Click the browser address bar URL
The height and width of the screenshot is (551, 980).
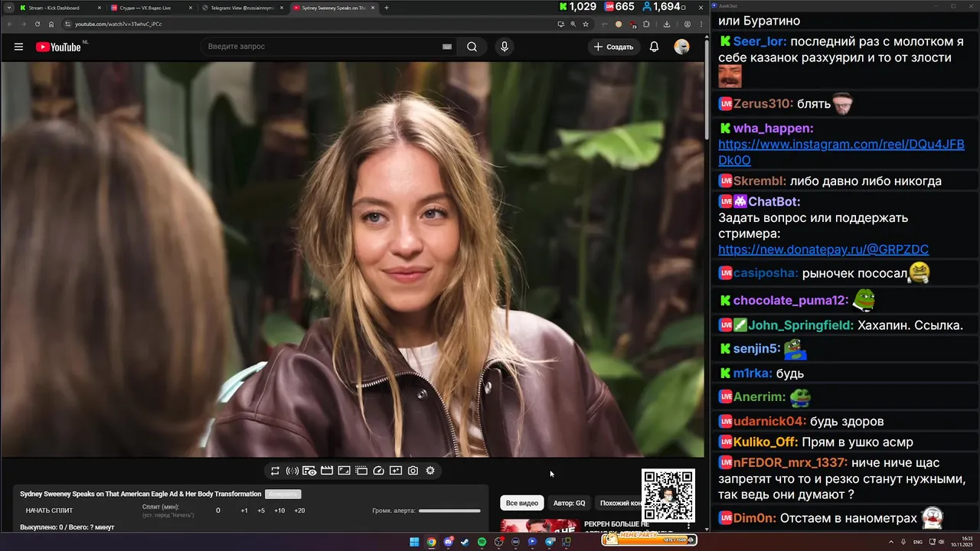tap(119, 24)
